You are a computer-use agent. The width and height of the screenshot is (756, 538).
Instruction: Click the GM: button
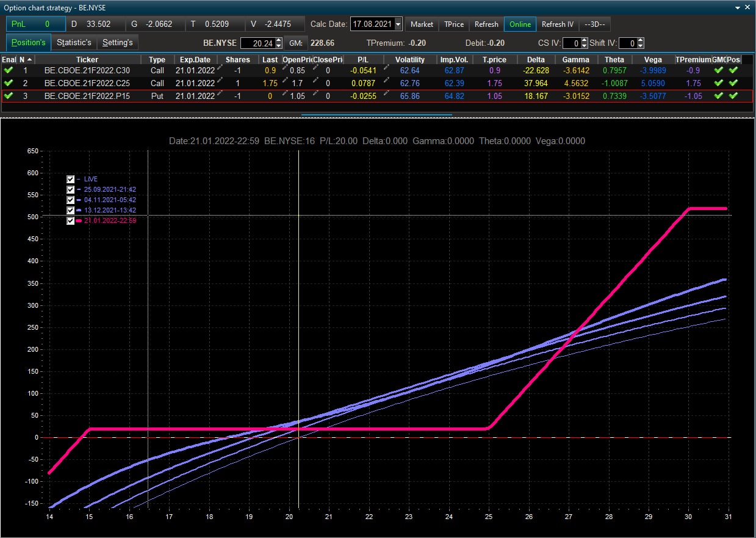tap(296, 43)
